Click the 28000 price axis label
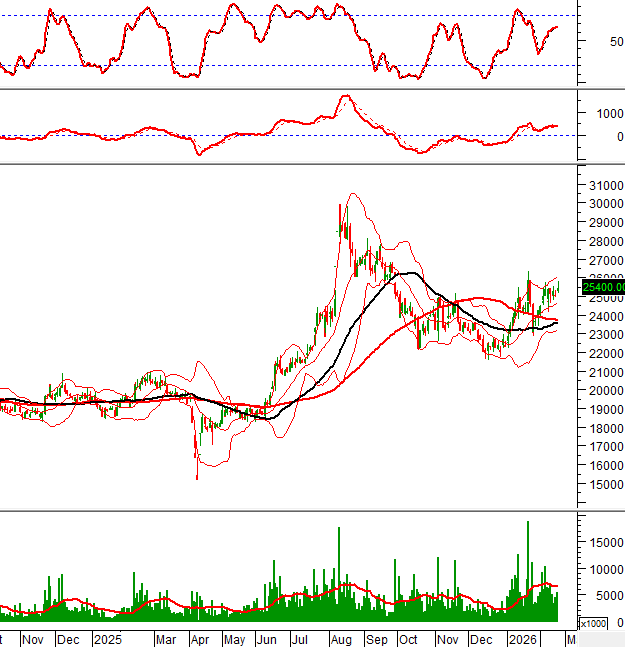The height and width of the screenshot is (647, 625). point(605,241)
